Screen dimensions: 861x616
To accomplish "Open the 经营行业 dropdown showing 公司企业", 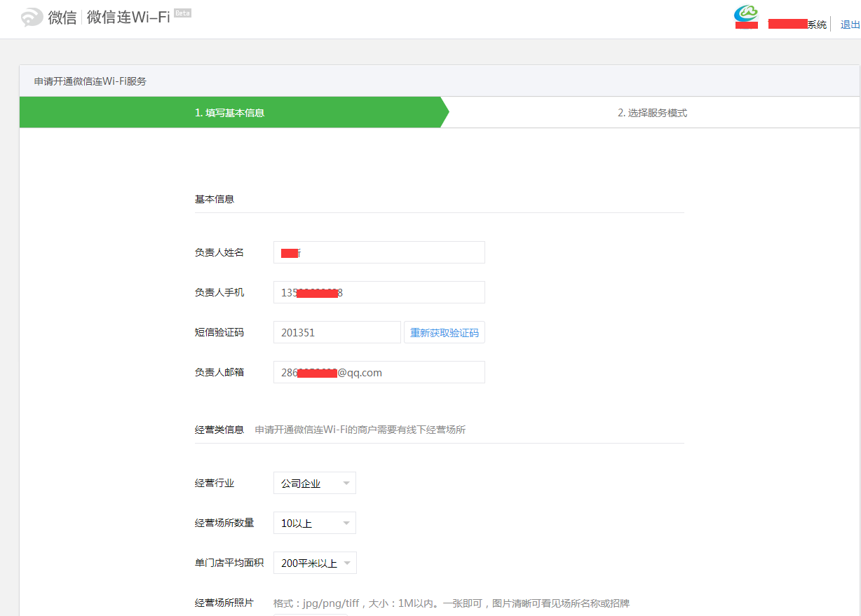I will (314, 483).
